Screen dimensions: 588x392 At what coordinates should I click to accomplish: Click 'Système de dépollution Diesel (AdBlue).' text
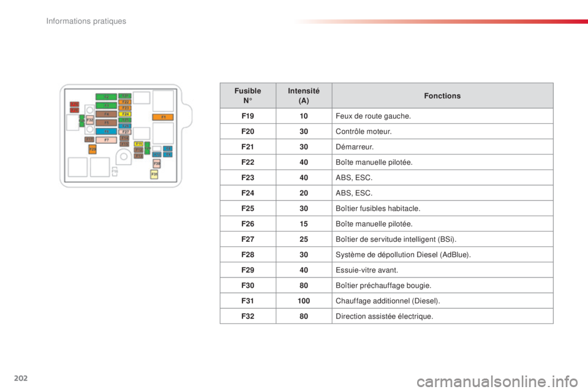click(403, 255)
